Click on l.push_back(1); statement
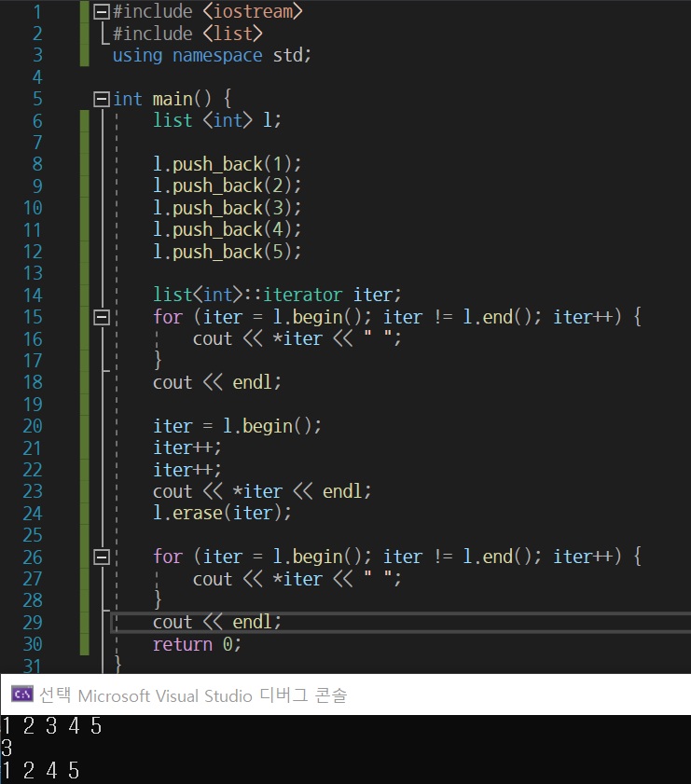691x784 pixels. 227,164
